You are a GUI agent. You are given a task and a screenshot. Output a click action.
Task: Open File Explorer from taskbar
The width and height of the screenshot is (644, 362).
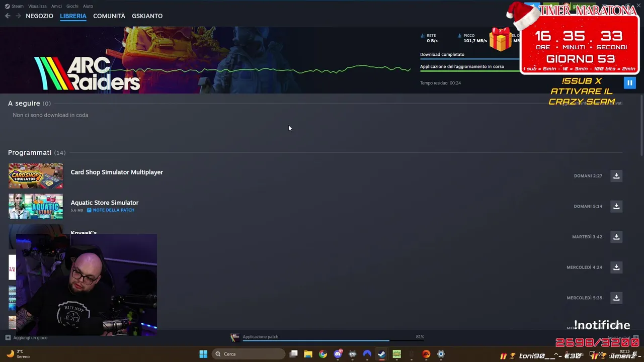click(x=308, y=354)
